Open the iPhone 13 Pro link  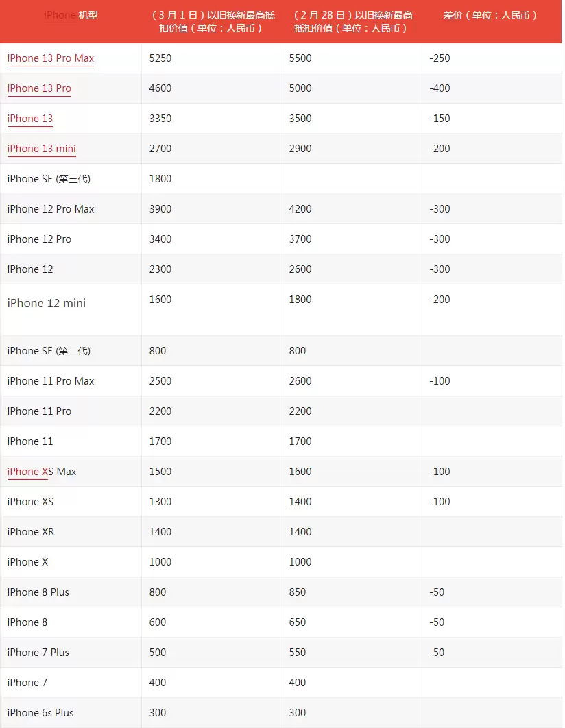coord(40,88)
